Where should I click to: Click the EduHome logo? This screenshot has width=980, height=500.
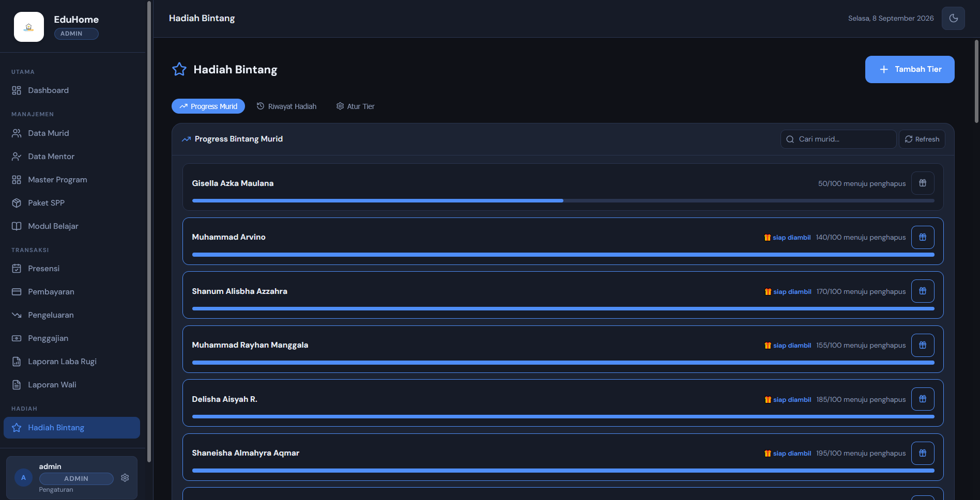click(29, 27)
